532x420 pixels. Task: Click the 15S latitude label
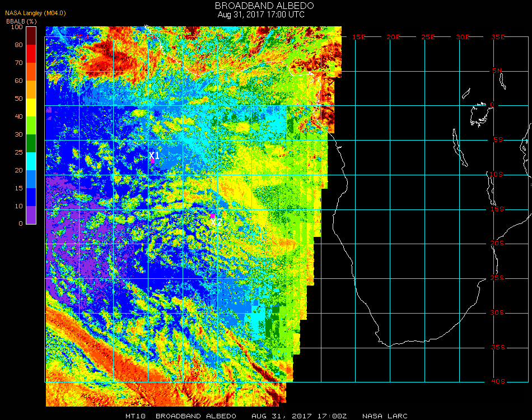497,209
